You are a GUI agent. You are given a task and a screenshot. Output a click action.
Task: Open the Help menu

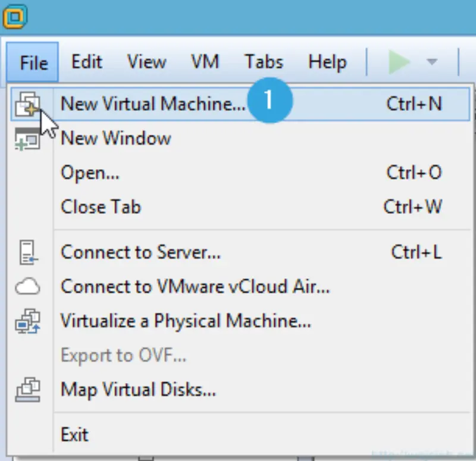[x=327, y=61]
